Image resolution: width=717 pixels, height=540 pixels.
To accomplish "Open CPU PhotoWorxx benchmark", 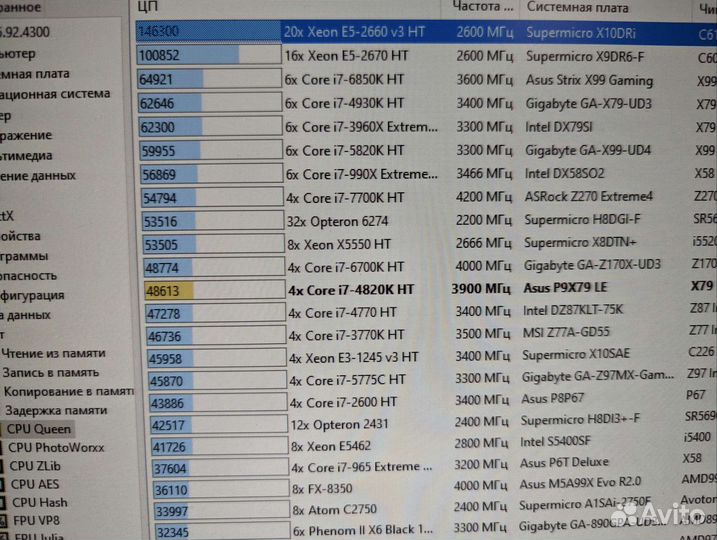I will coord(56,447).
